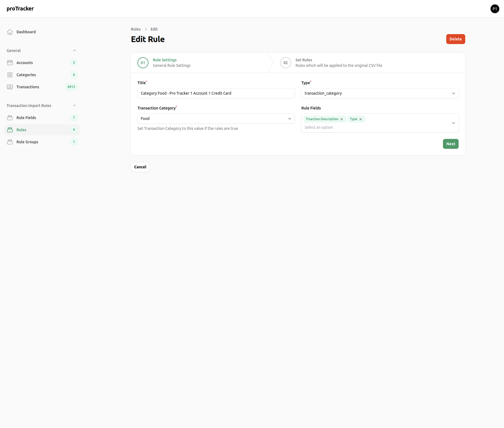This screenshot has width=504, height=428.
Task: Open the Transaction Category dropdown
Action: point(216,119)
